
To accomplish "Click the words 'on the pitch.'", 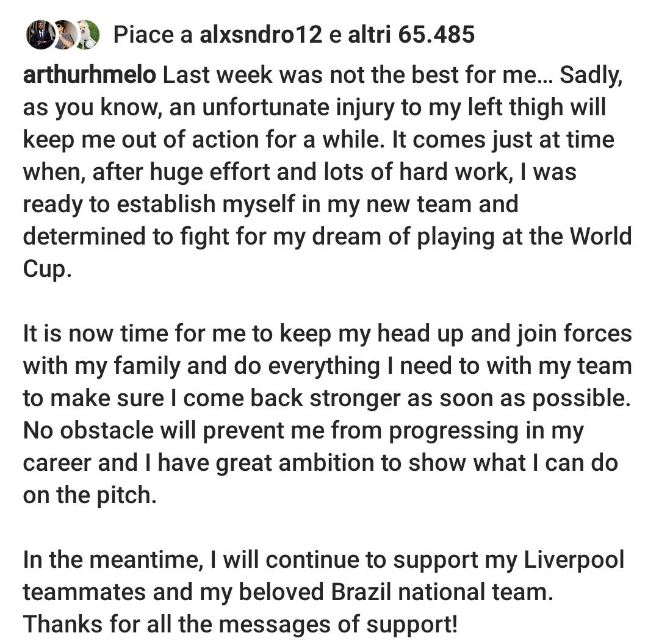I will click(x=90, y=495).
